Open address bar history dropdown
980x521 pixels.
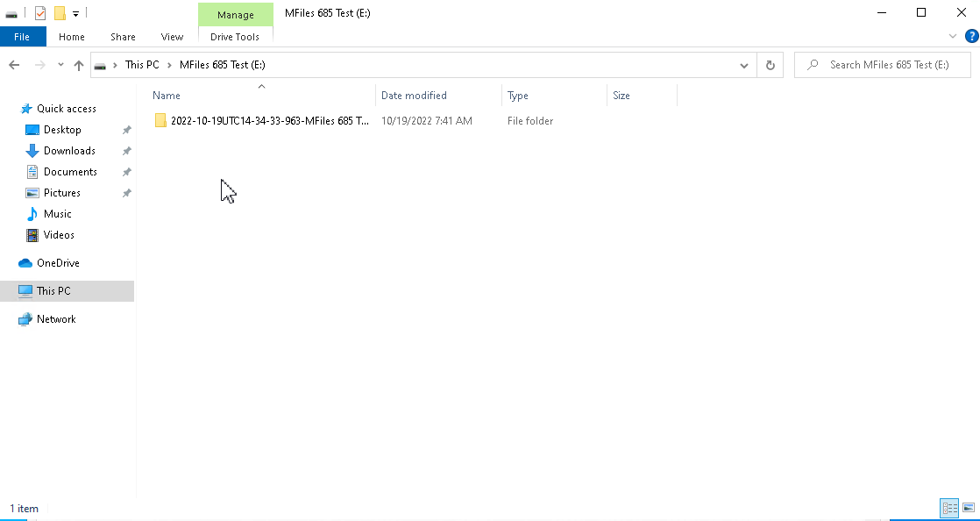[743, 65]
